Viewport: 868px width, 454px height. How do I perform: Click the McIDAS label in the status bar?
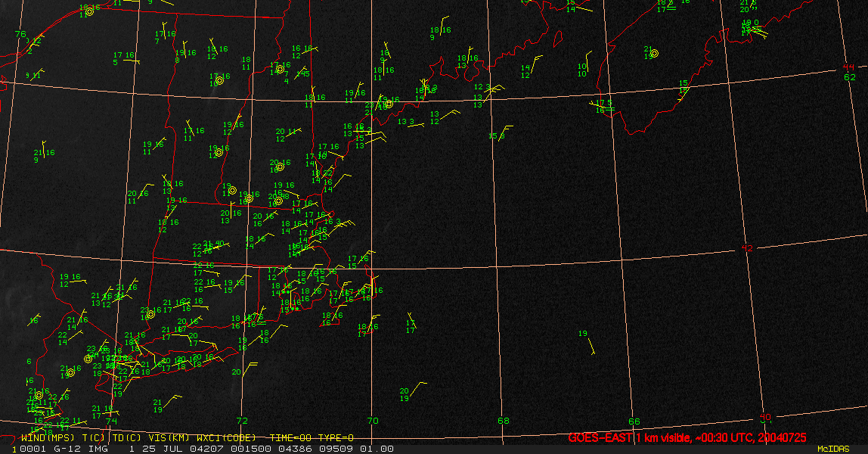(833, 449)
